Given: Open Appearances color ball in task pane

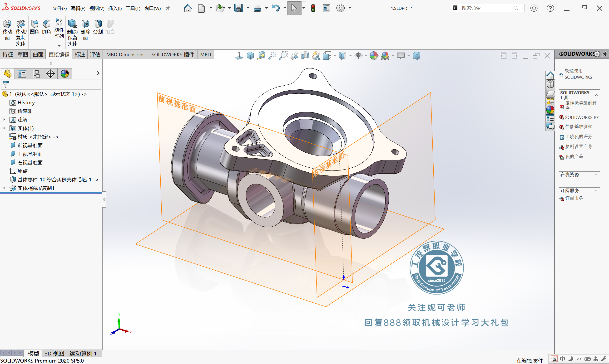Looking at the screenshot, I should (x=550, y=110).
